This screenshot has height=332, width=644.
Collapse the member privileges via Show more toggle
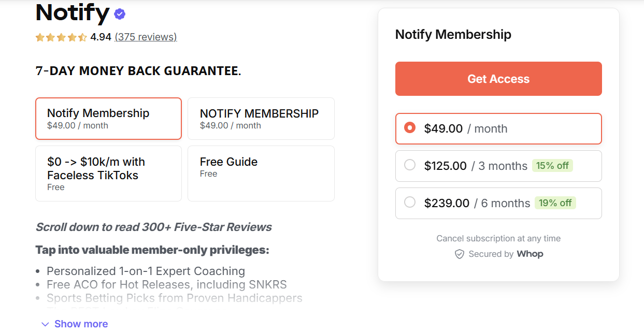[80, 323]
